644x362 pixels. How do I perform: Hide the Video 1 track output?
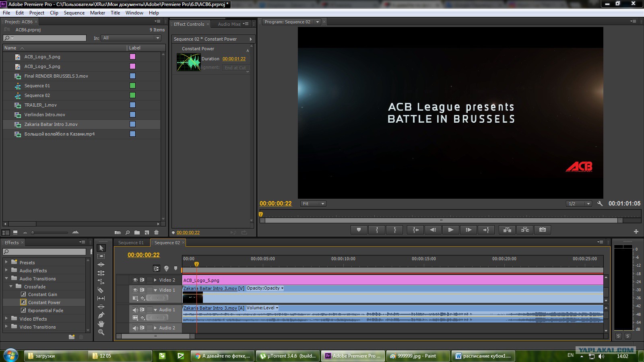(135, 290)
